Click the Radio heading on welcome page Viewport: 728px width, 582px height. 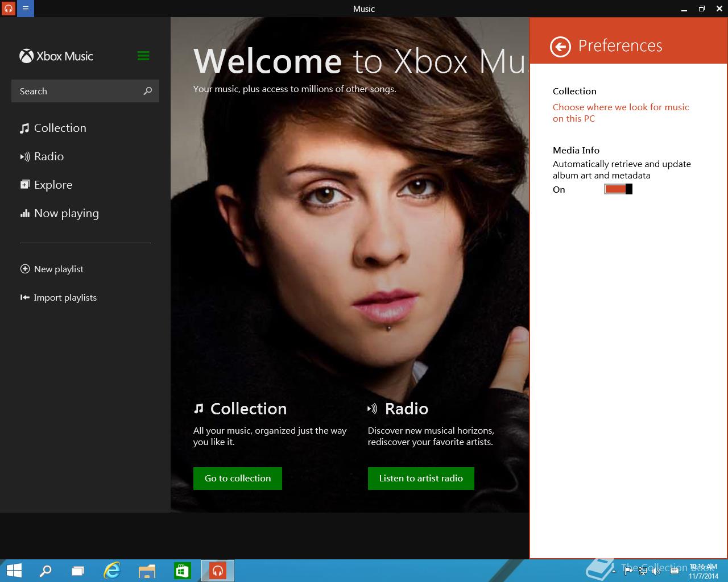click(407, 409)
